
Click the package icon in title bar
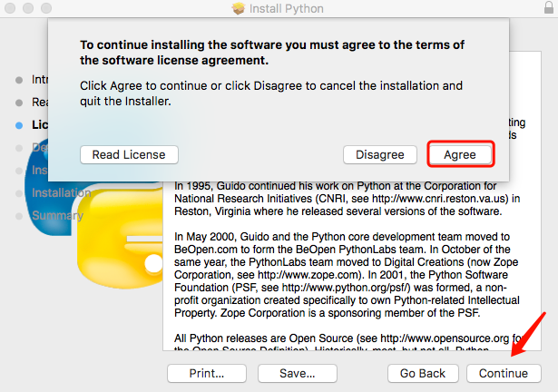pyautogui.click(x=239, y=9)
